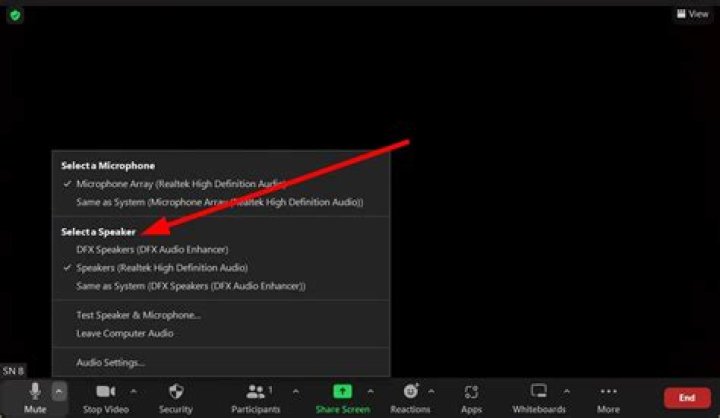Select Microphone Array (Realtek High Definition Audio)
This screenshot has height=418, width=720.
click(180, 184)
